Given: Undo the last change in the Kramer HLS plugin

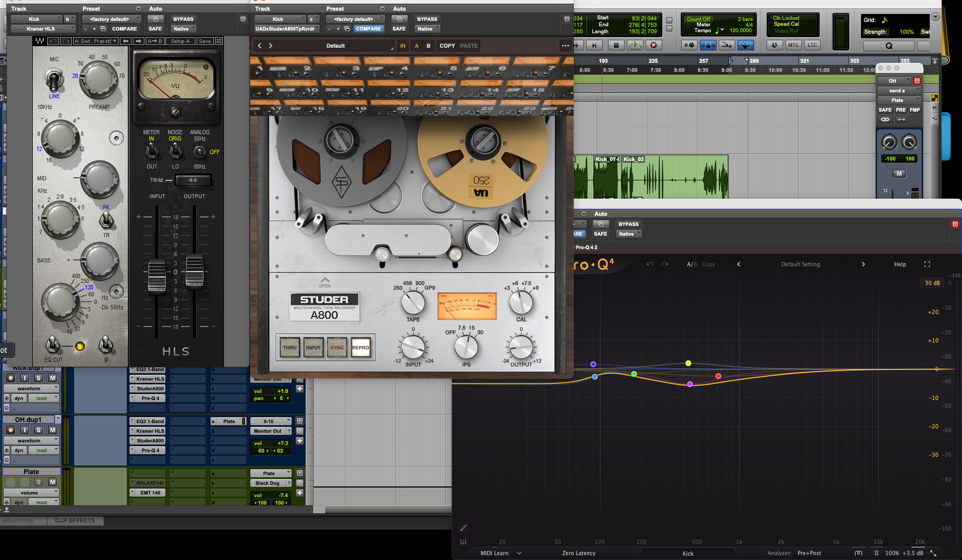Looking at the screenshot, I should click(x=53, y=41).
